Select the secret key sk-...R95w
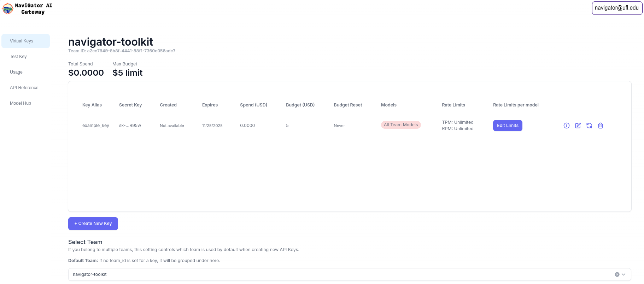 coord(130,126)
